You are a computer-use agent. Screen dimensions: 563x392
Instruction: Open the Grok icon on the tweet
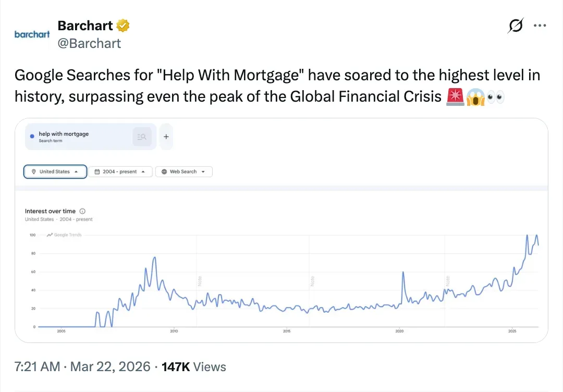tap(516, 26)
